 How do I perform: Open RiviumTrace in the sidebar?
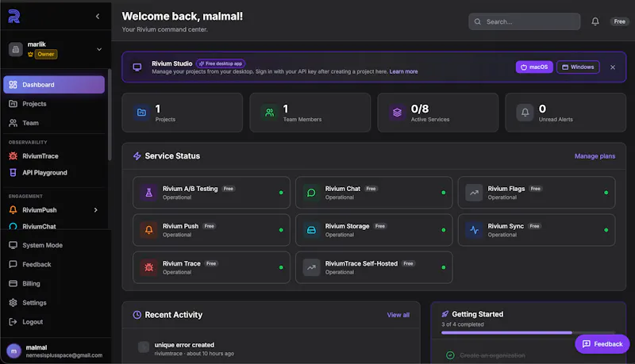54,156
